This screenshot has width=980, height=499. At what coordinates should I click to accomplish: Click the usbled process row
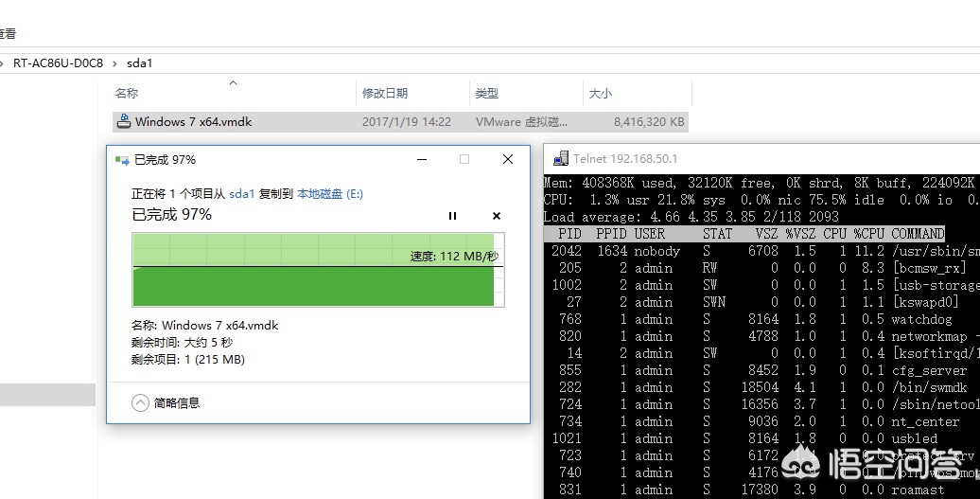pyautogui.click(x=761, y=438)
